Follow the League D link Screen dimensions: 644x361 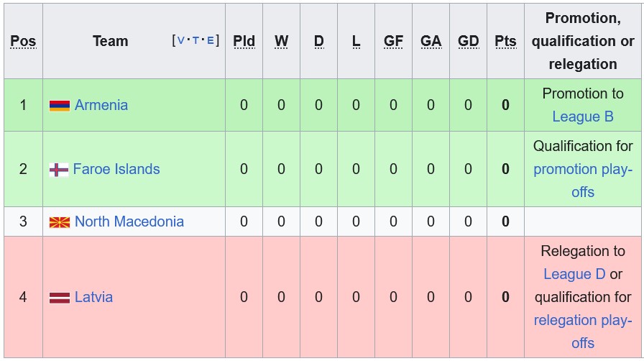(x=574, y=274)
